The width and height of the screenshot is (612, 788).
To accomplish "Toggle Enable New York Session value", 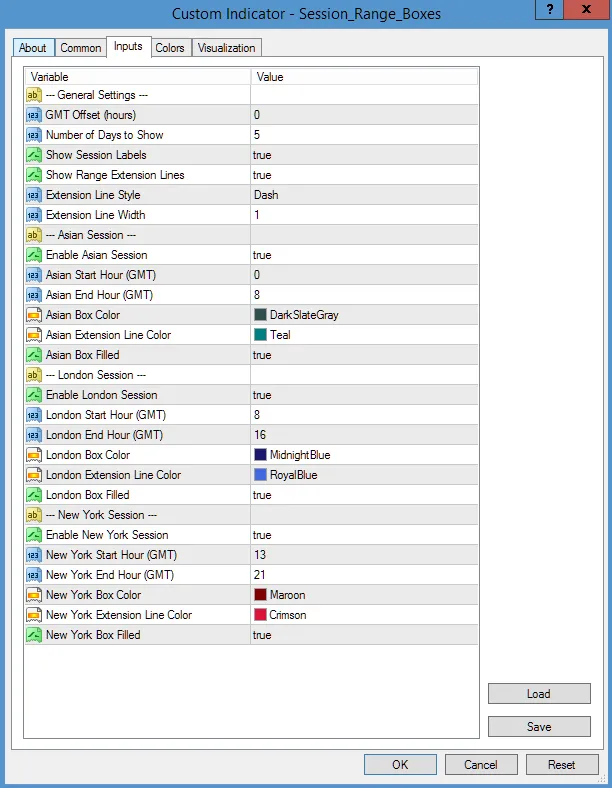I will pos(364,535).
